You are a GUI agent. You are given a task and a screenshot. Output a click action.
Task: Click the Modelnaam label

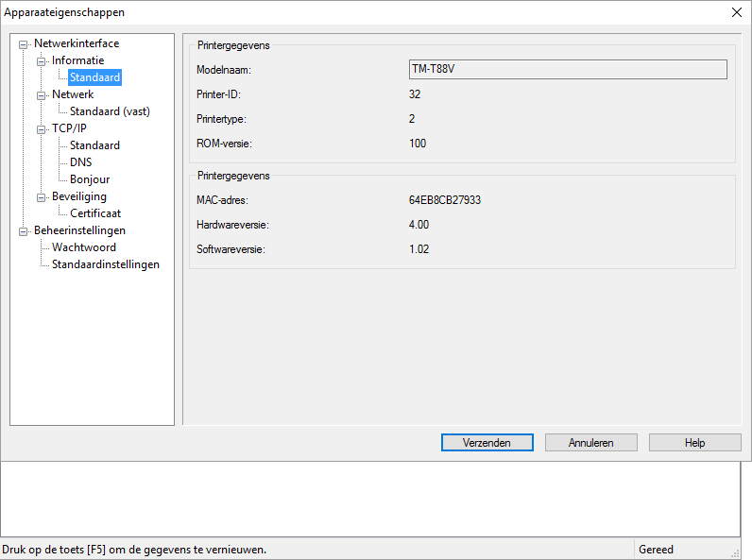coord(224,70)
